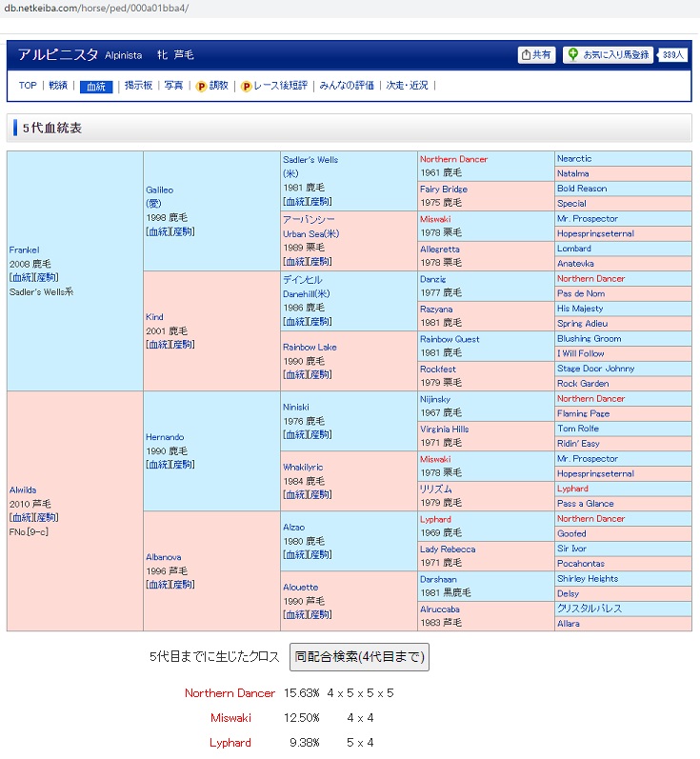Open Hernando's horse page
Screen dimensions: 700x759
[165, 436]
